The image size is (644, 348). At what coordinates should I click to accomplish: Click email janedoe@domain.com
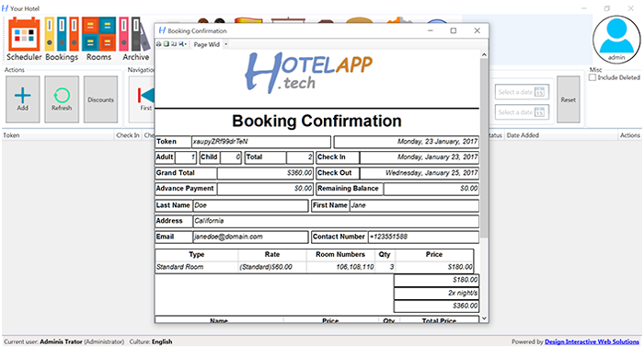[250, 237]
